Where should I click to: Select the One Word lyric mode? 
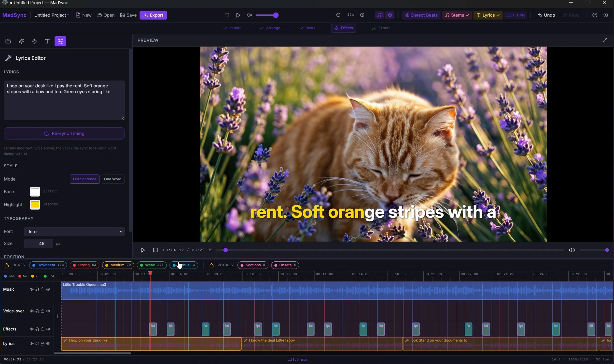click(x=112, y=179)
